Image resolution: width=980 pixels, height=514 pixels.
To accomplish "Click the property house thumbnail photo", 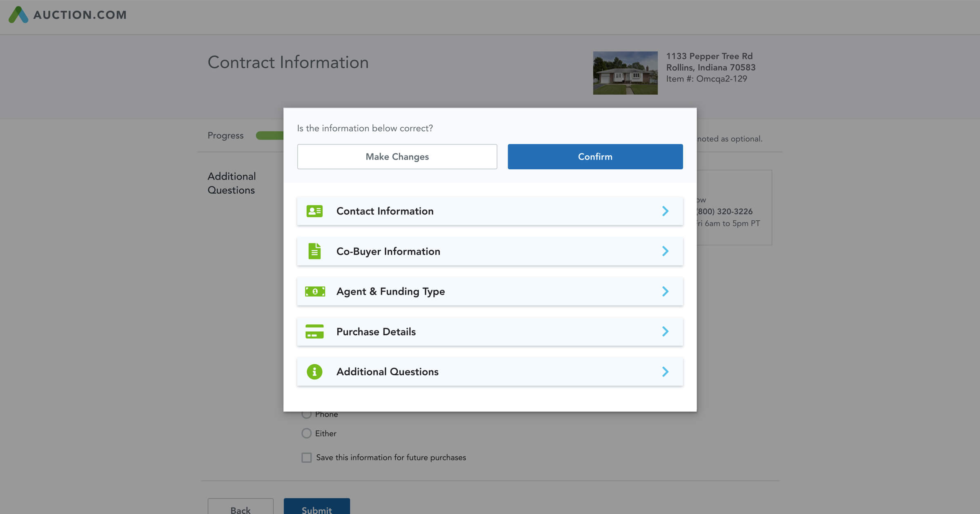I will click(625, 73).
